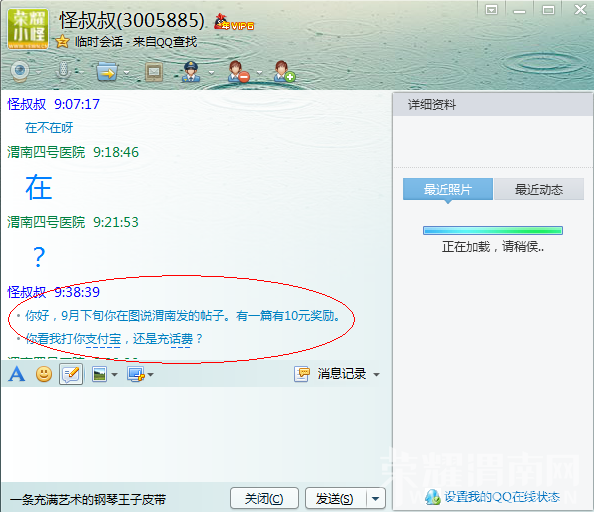The image size is (594, 512).
Task: Start a video call with webcam icon
Action: 20,71
